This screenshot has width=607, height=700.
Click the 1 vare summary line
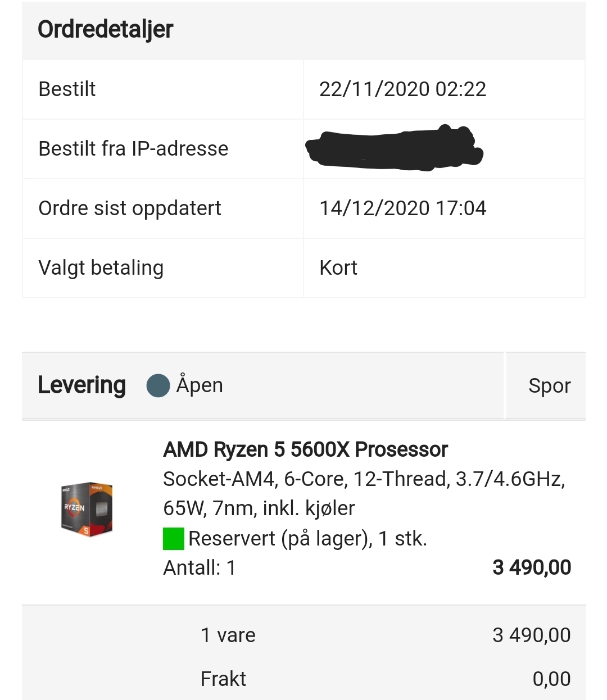coord(228,635)
